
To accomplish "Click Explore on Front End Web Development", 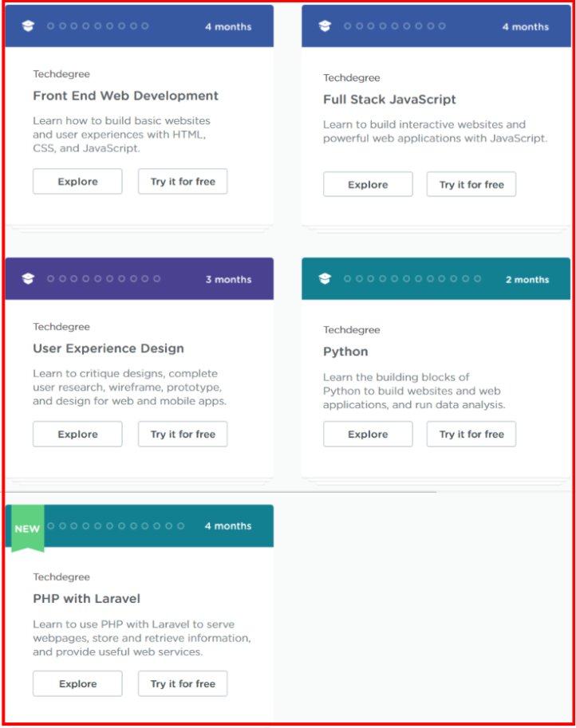I will [x=77, y=181].
